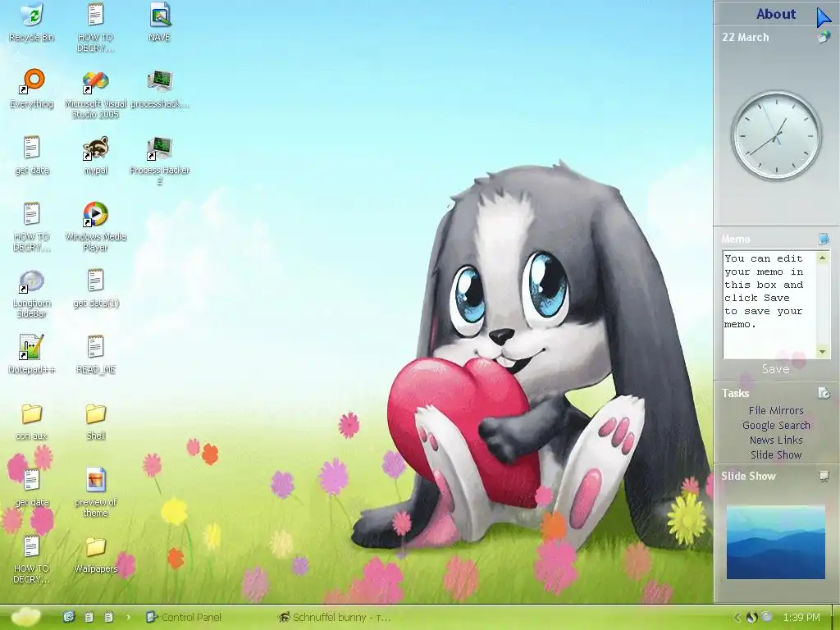840x630 pixels.
Task: Expand hidden system tray icons chevron
Action: 737,617
